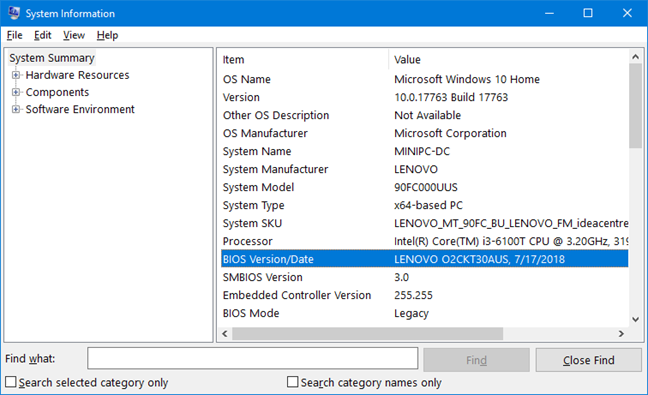The height and width of the screenshot is (395, 648).
Task: Select the System SKU row
Action: point(424,223)
